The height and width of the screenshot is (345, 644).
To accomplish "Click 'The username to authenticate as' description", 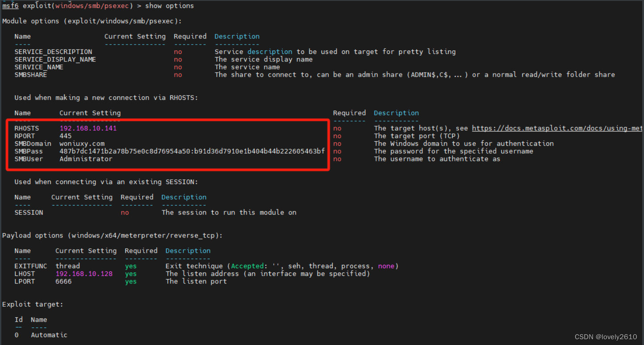I will (x=437, y=159).
